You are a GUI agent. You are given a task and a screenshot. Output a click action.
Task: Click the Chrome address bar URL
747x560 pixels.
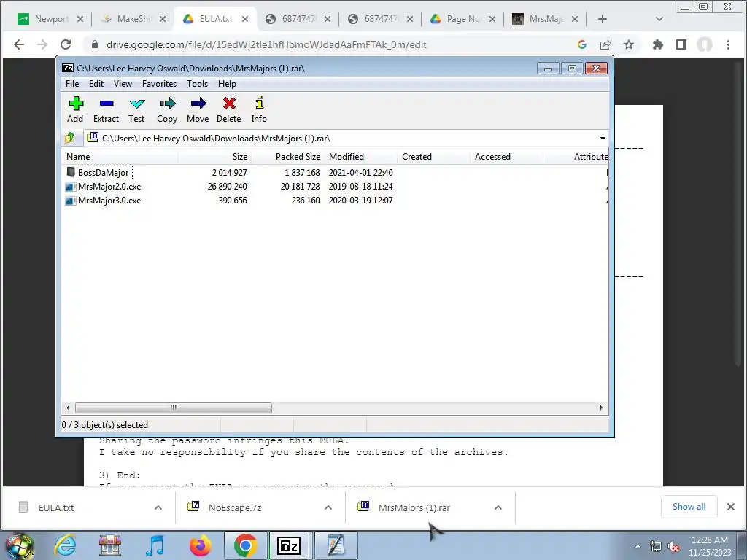point(266,44)
